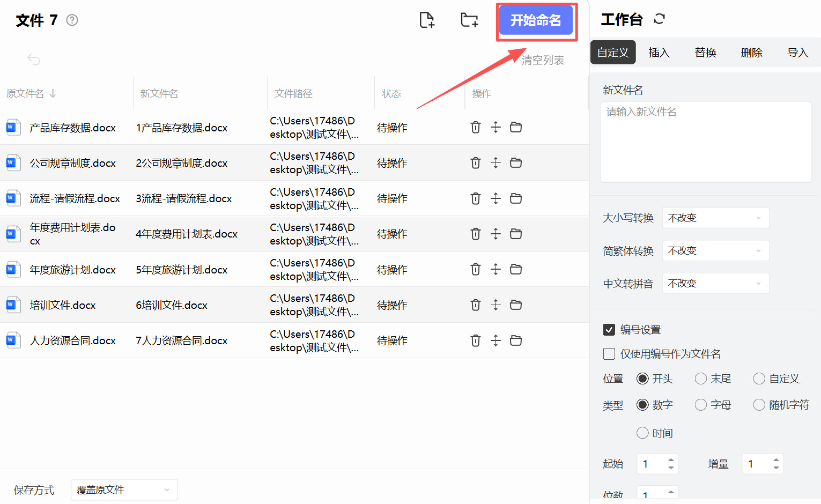Decrease the 起始 value with down arrow
821x504 pixels.
pos(671,468)
